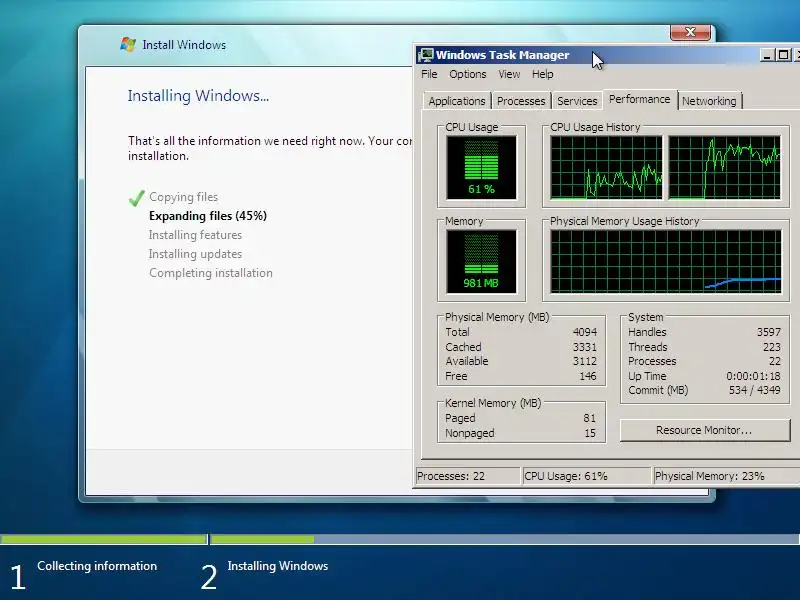Open the File menu in Task Manager

point(429,74)
